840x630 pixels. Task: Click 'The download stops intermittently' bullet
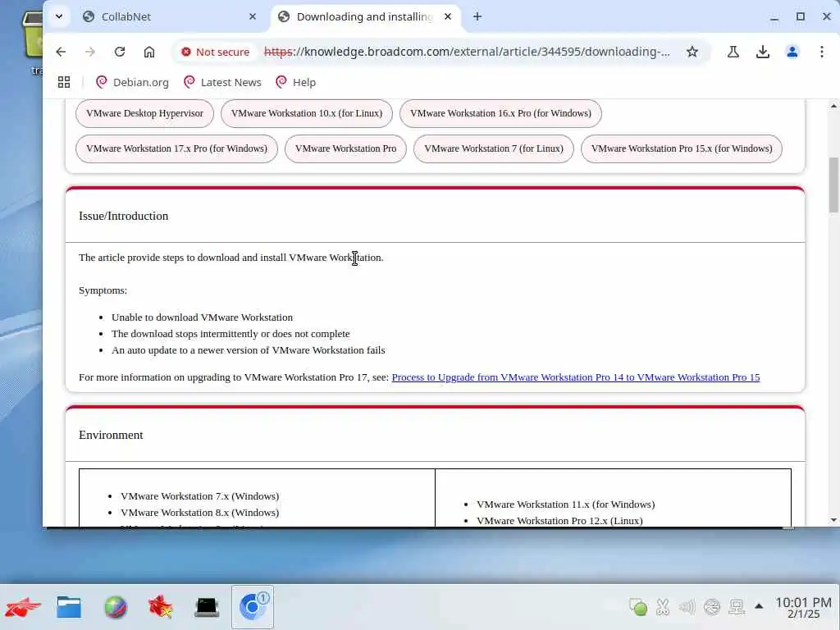(231, 334)
